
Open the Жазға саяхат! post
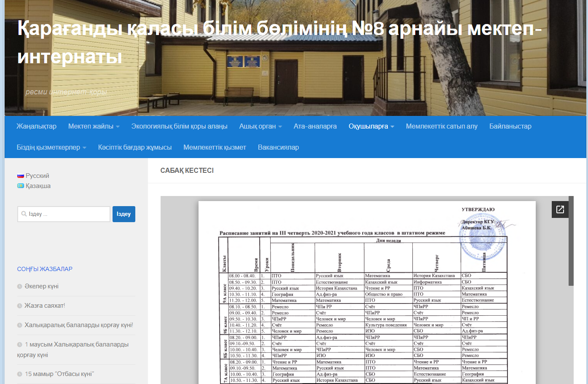tap(45, 306)
